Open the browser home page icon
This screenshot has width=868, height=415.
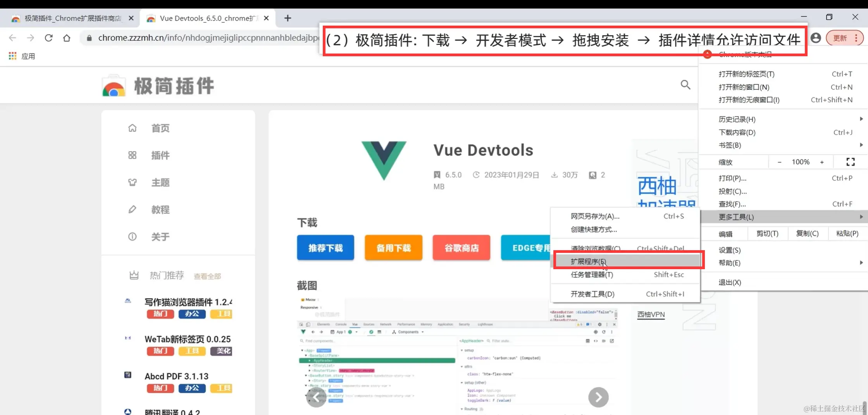(x=67, y=38)
